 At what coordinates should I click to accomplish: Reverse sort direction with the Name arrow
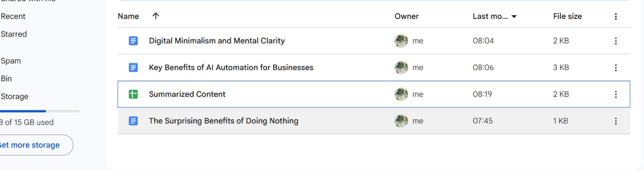click(x=156, y=16)
